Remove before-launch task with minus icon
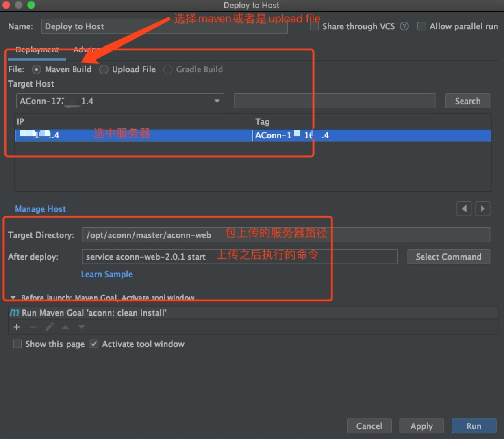The height and width of the screenshot is (439, 504). [33, 327]
